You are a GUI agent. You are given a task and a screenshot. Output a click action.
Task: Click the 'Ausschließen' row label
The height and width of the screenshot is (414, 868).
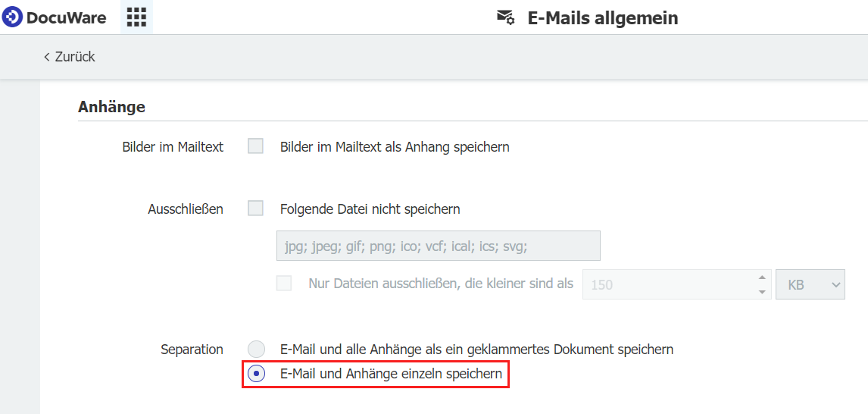[x=186, y=209]
